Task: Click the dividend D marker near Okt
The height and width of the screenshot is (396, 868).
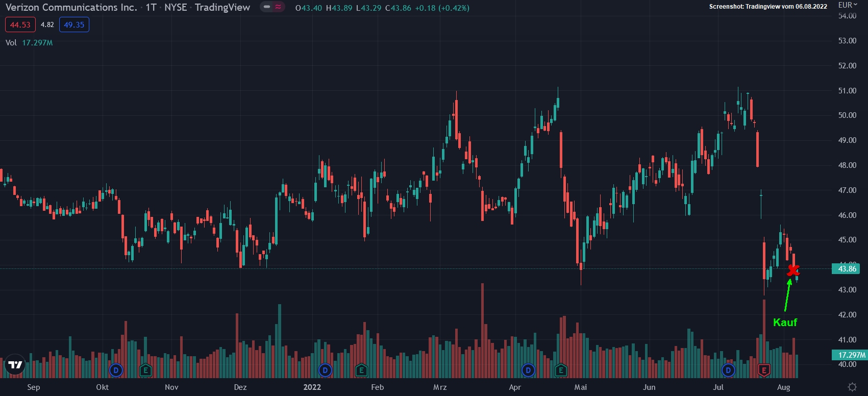Action: coord(116,370)
